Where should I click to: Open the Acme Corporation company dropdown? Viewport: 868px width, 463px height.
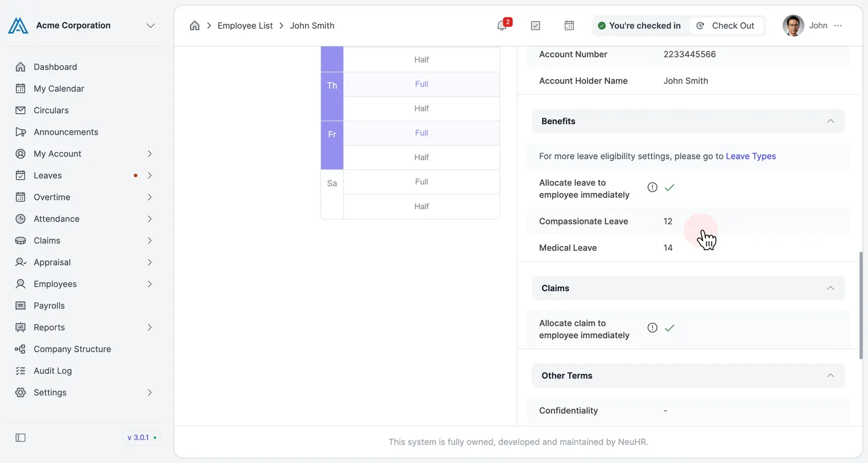(x=151, y=25)
